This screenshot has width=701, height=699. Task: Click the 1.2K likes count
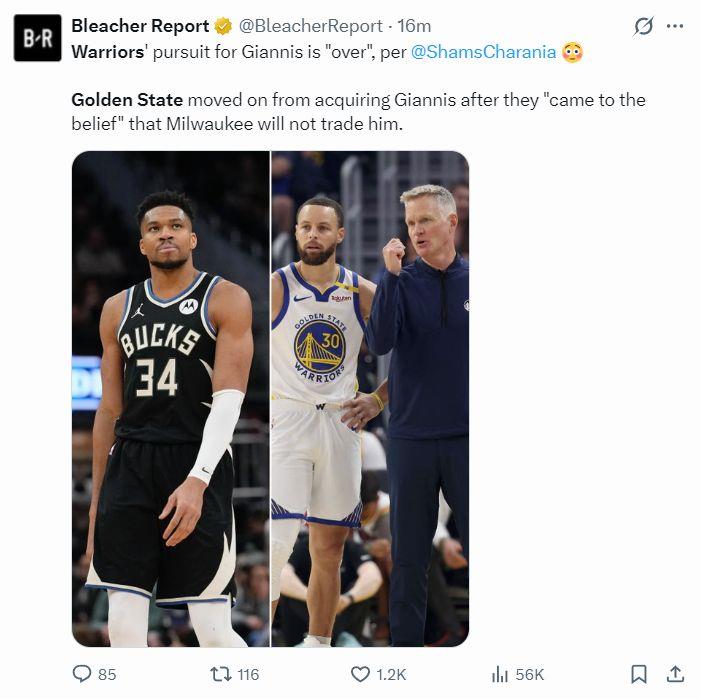point(392,674)
